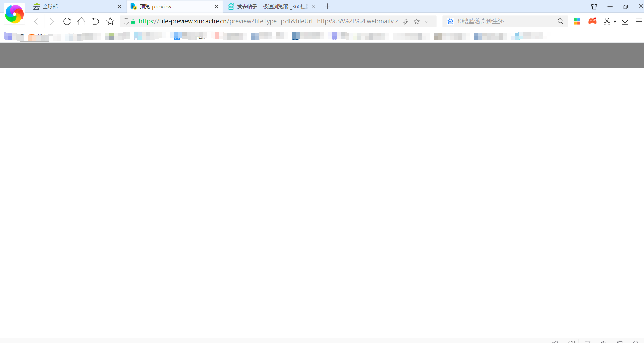Restore the recently closed tab with the undo arrow

pos(96,21)
